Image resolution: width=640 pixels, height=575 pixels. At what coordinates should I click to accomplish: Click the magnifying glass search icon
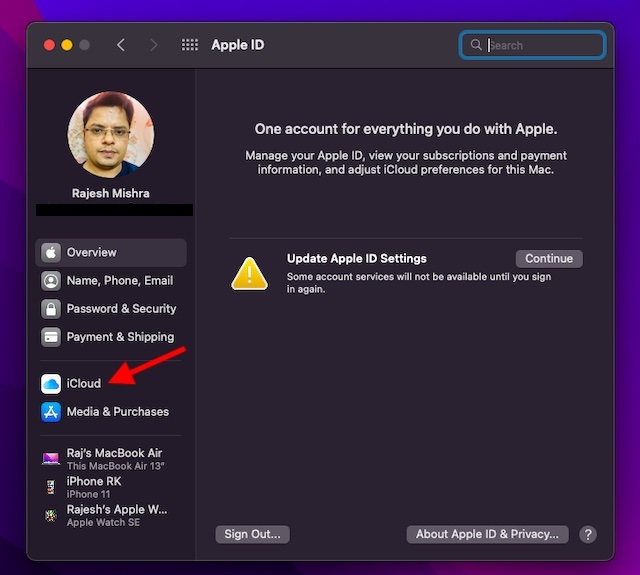pos(476,44)
